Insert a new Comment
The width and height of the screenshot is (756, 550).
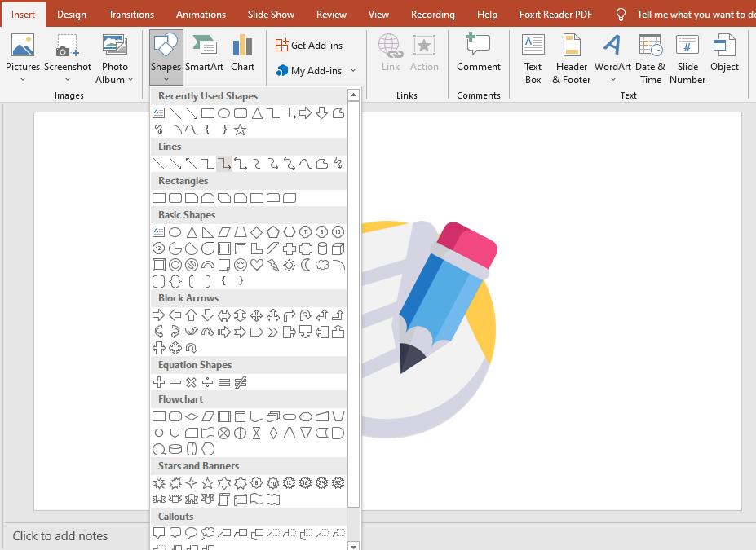[479, 54]
